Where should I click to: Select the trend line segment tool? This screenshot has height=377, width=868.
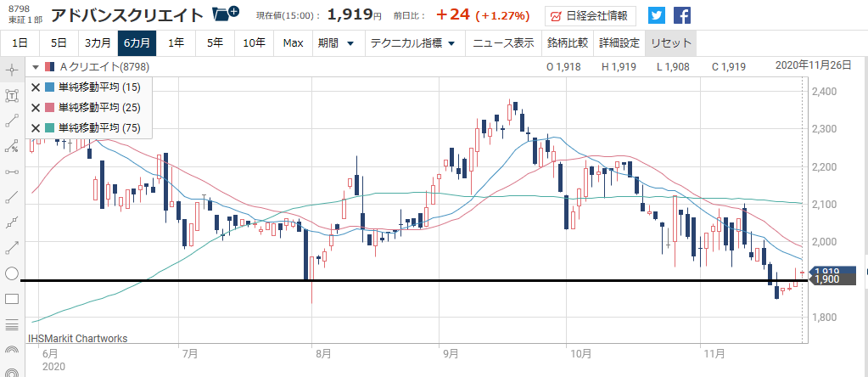tap(12, 121)
